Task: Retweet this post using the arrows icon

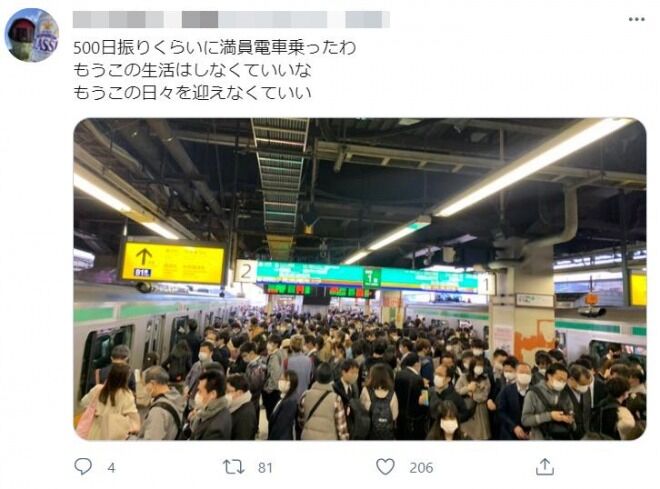Action: [x=234, y=467]
